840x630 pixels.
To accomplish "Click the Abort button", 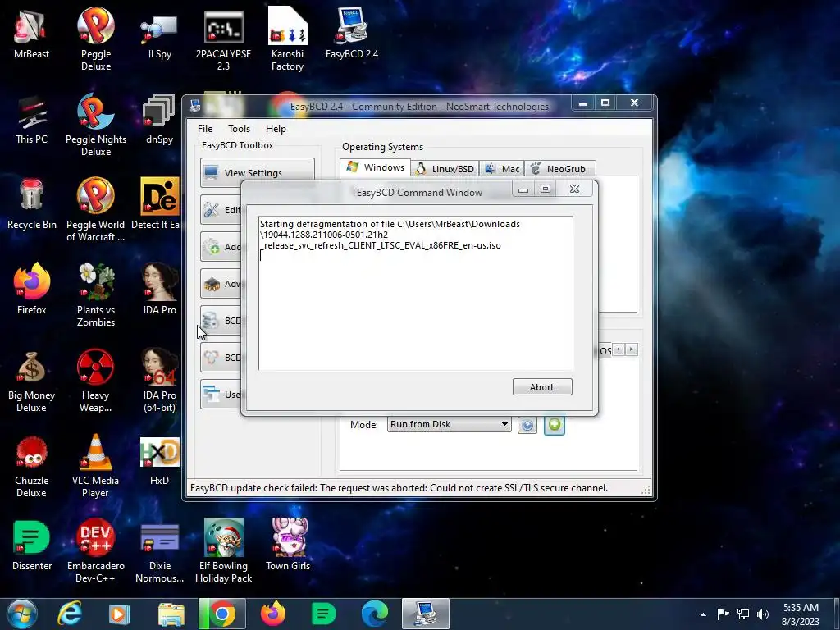I will pyautogui.click(x=542, y=387).
